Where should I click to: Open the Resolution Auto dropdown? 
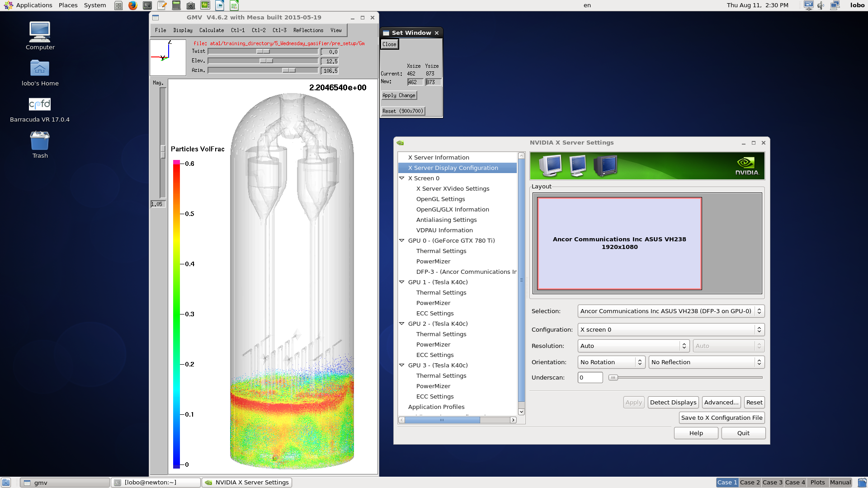[x=633, y=346]
